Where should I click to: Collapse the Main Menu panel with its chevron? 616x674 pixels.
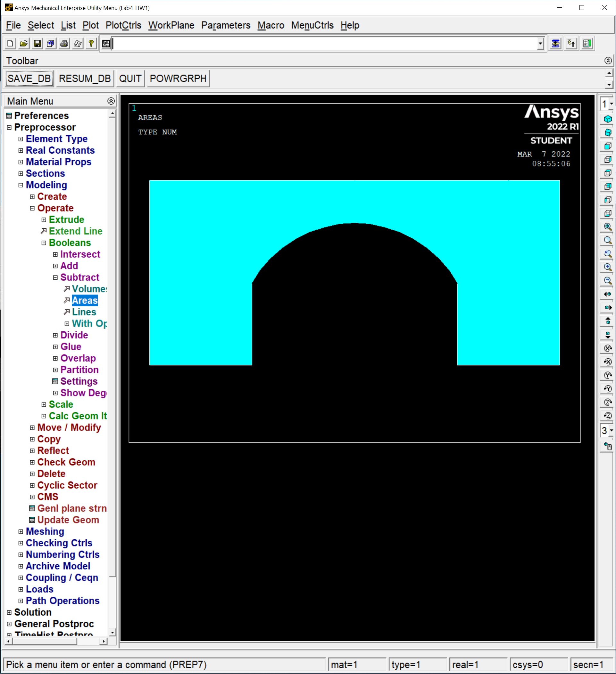pyautogui.click(x=111, y=101)
